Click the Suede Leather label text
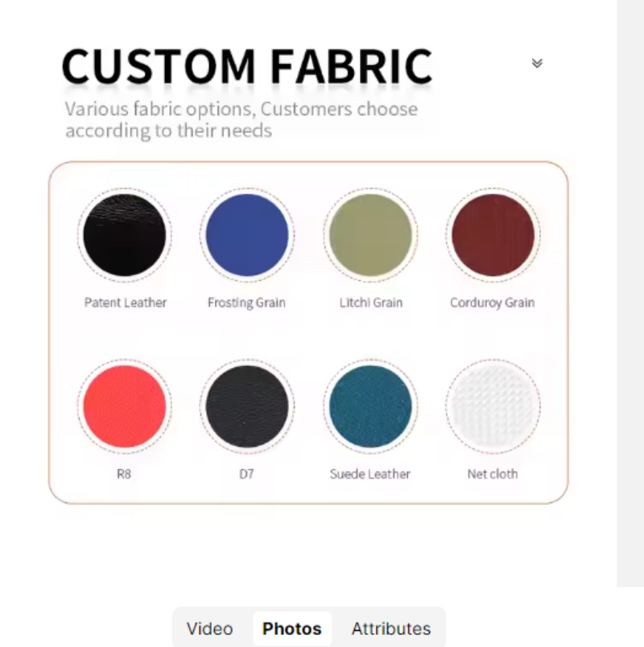This screenshot has height=647, width=644. [x=369, y=474]
